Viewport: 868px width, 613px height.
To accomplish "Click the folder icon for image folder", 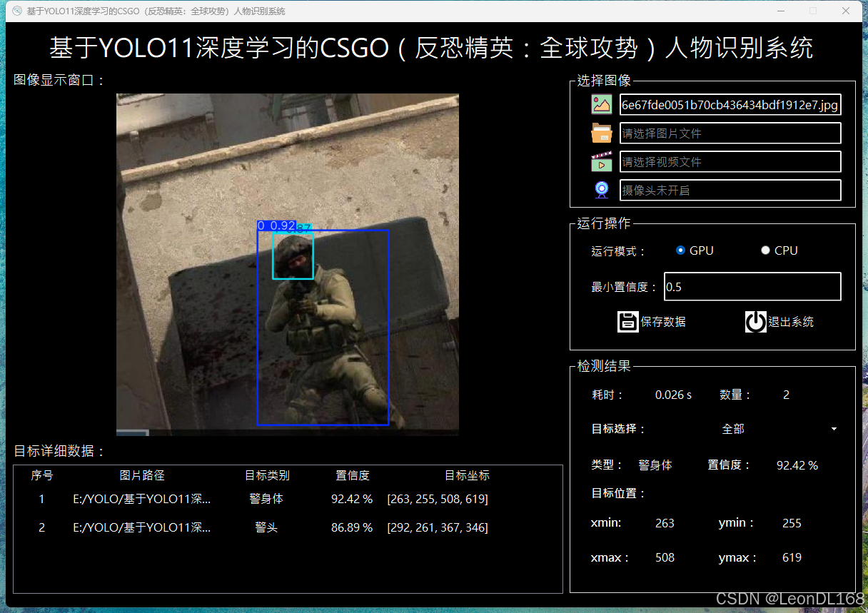I will click(x=602, y=133).
